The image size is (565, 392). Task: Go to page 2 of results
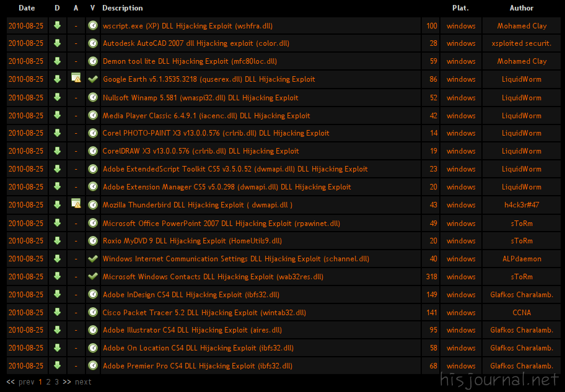[48, 382]
